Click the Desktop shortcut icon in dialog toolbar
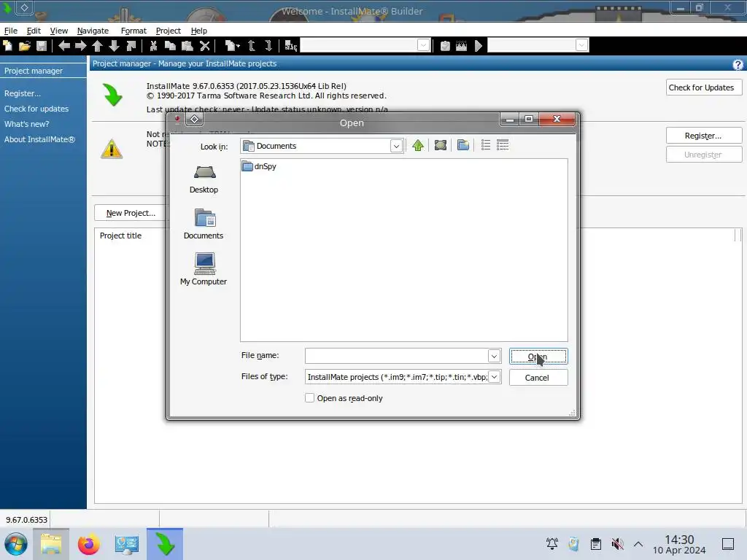The image size is (747, 560). [440, 145]
